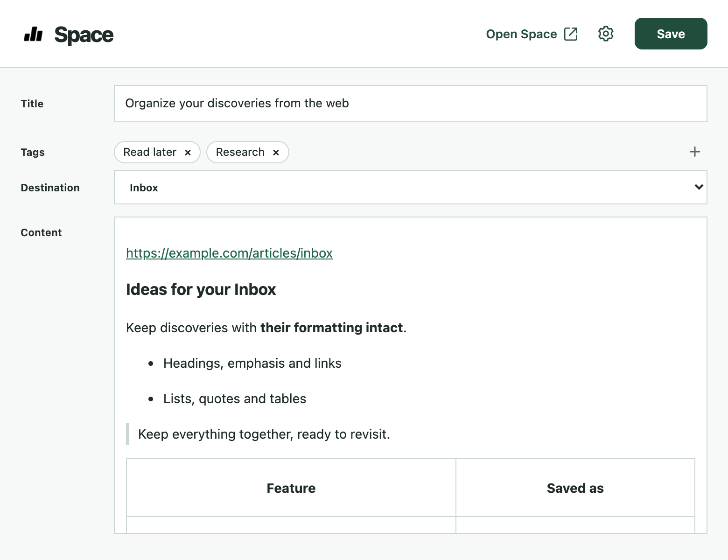Click the 'Feature' table header
The width and height of the screenshot is (728, 560).
tap(291, 488)
